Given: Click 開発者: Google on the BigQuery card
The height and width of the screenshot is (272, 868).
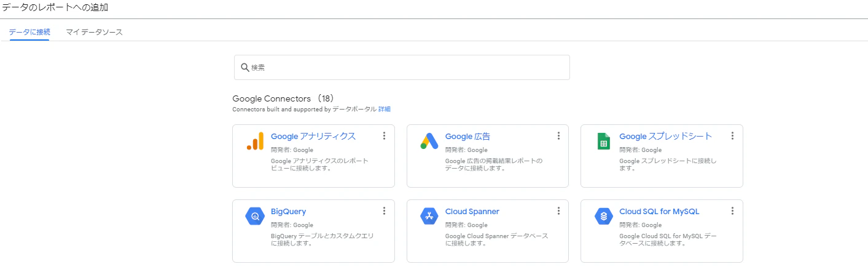Looking at the screenshot, I should [292, 225].
